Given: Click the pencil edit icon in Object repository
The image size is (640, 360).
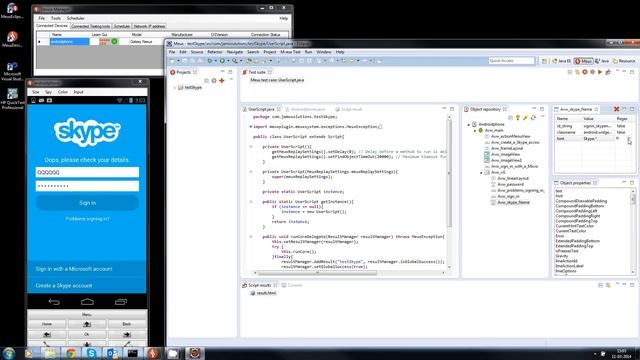Looking at the screenshot, I should [525, 118].
